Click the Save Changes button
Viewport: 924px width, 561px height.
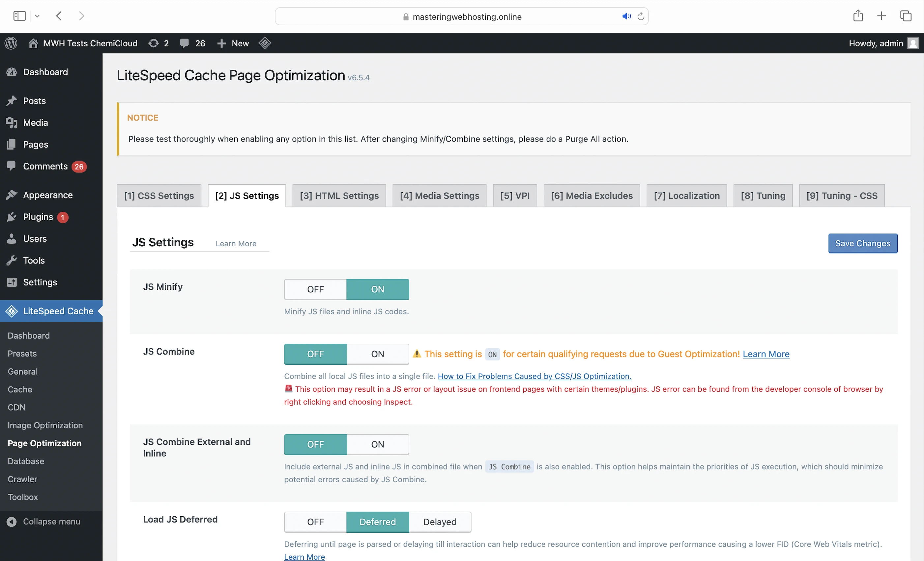click(x=862, y=244)
